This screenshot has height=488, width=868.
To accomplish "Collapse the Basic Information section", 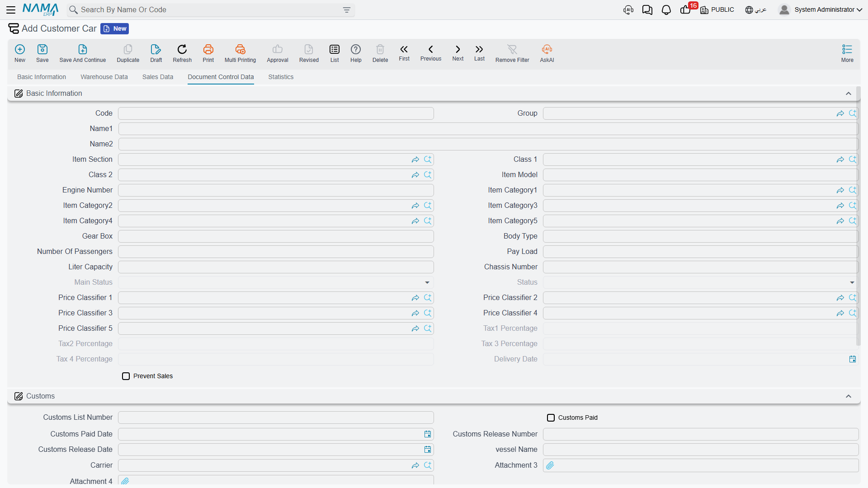I will [849, 94].
